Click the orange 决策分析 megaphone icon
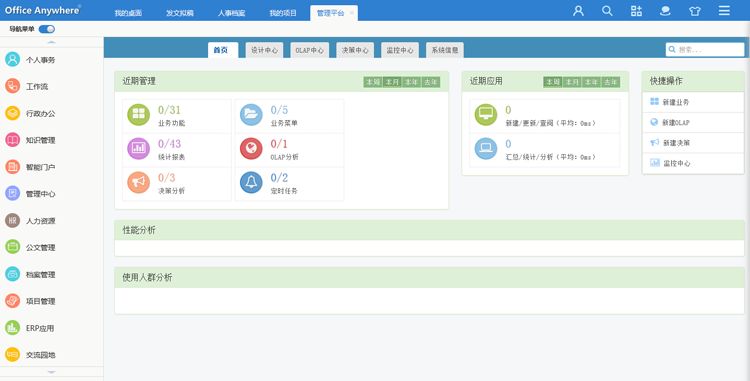This screenshot has height=381, width=750. (139, 182)
